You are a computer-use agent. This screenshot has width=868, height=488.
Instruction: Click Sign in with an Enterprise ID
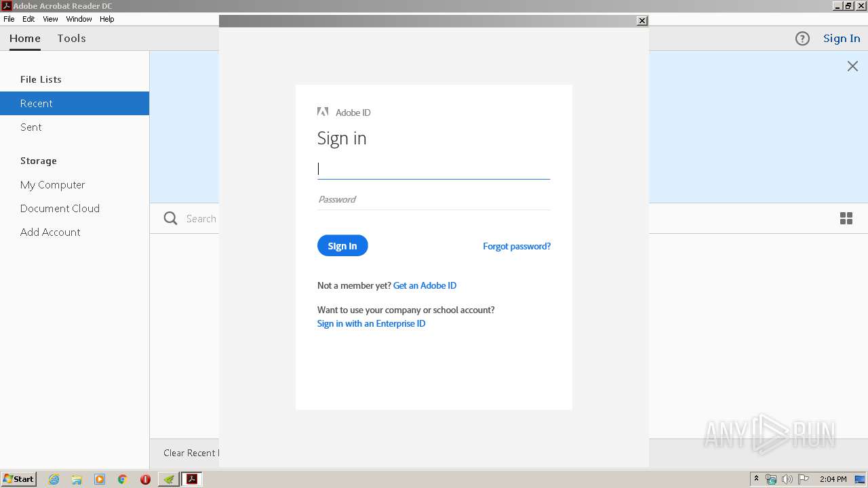[371, 323]
